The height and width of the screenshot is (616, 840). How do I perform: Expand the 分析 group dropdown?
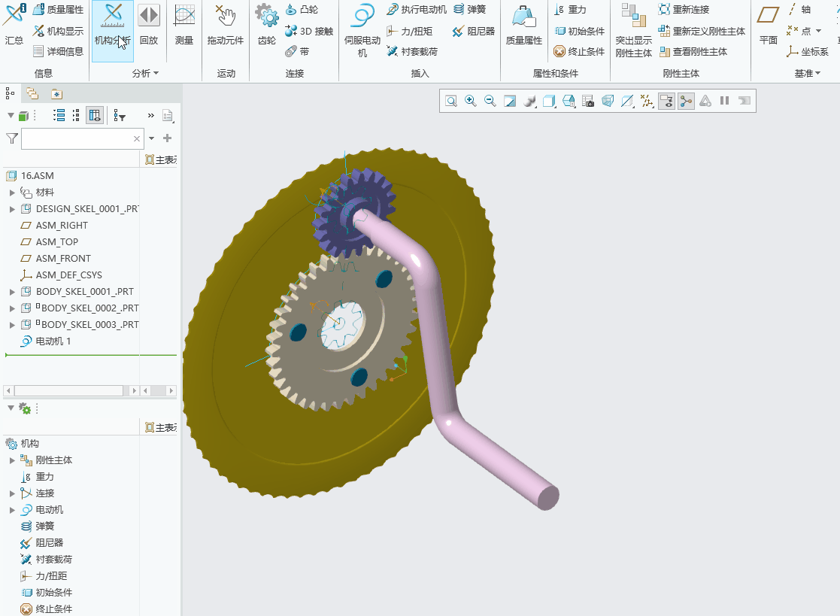[146, 74]
